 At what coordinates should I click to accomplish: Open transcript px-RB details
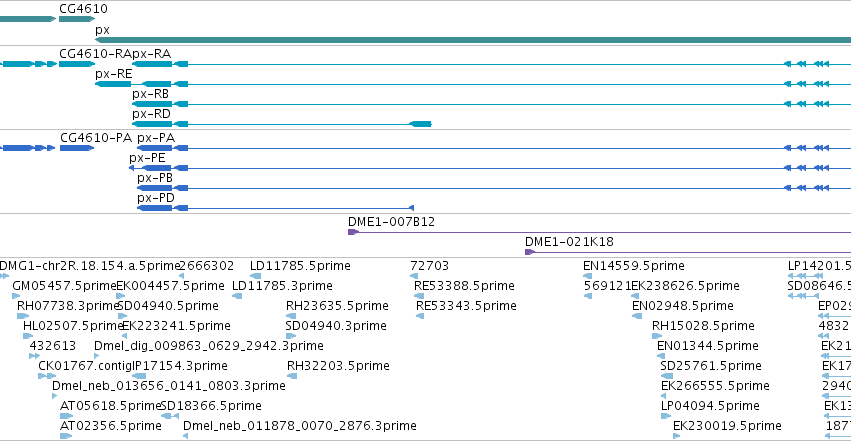(491, 104)
